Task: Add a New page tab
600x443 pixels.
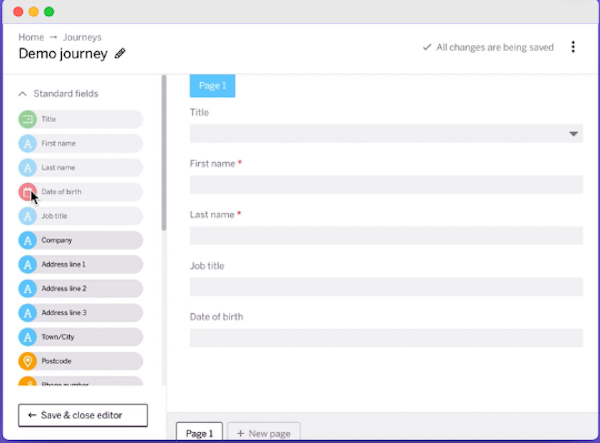Action: (264, 433)
